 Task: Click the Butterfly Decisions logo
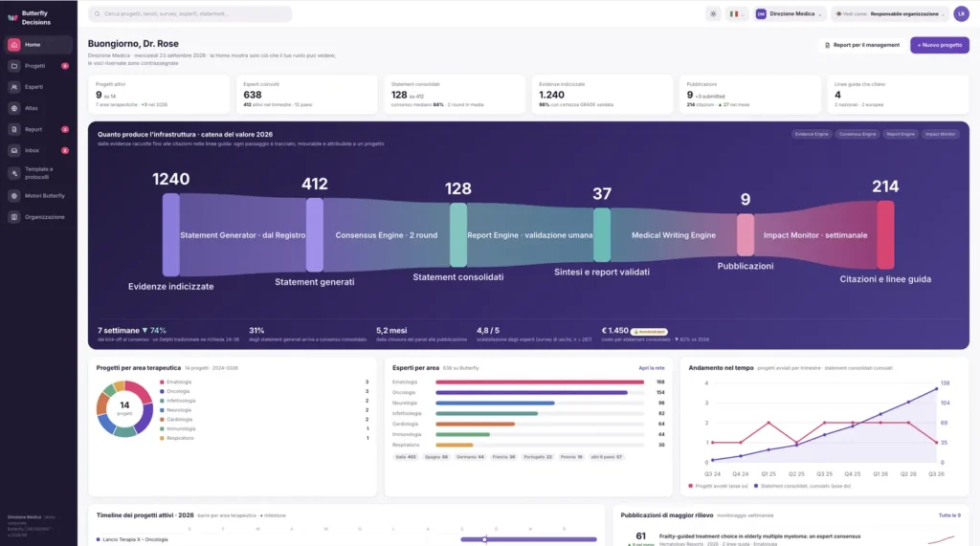click(x=12, y=17)
